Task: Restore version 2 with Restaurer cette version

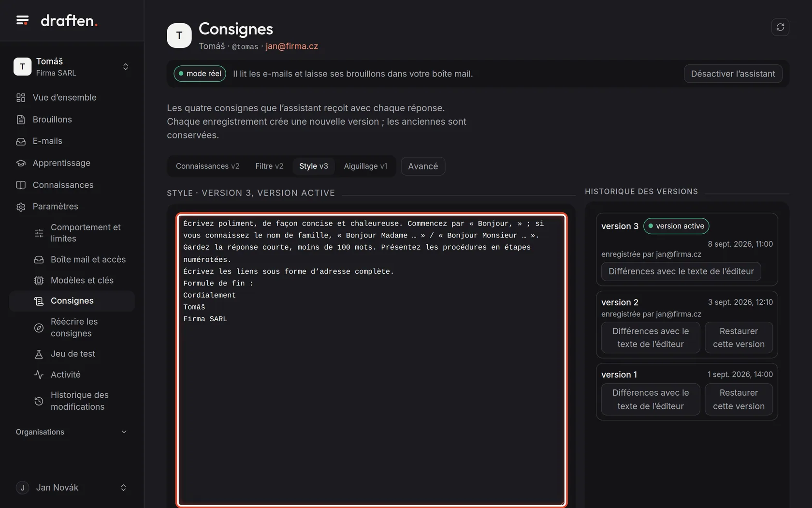Action: click(739, 338)
